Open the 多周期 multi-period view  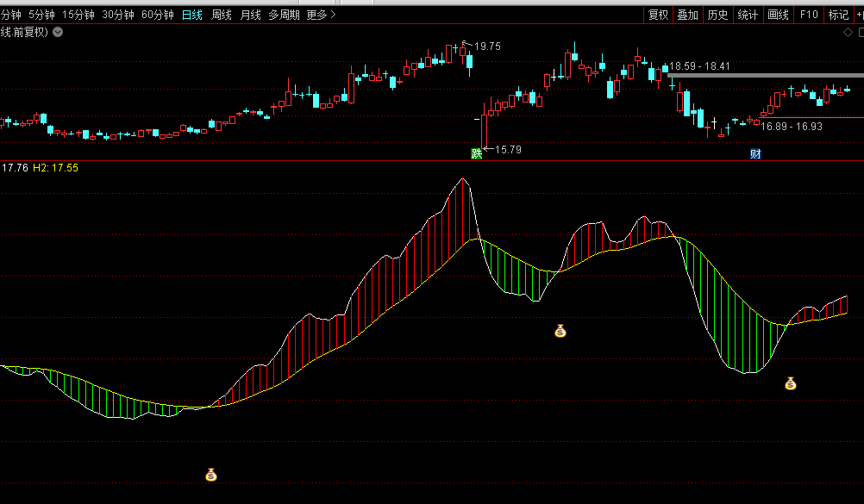(x=284, y=15)
